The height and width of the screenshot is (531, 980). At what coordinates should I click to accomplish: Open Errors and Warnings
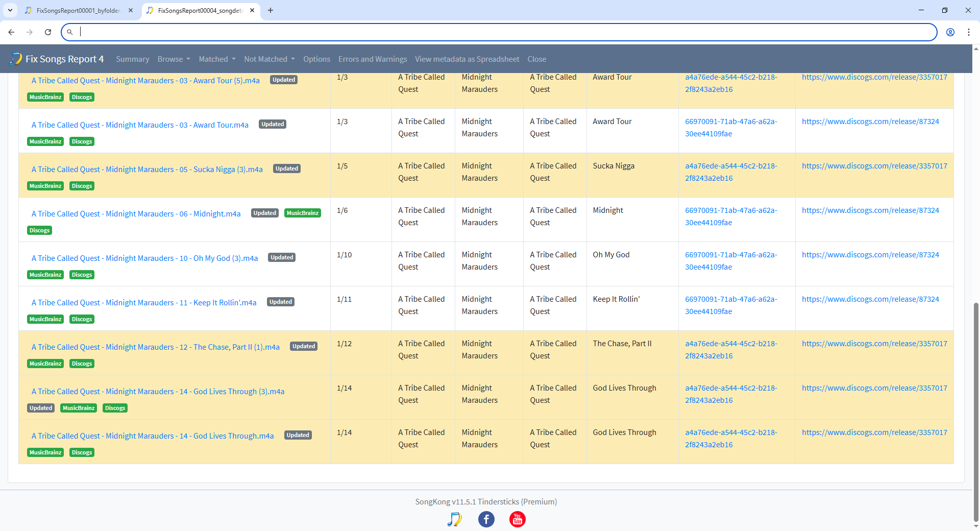(x=373, y=59)
